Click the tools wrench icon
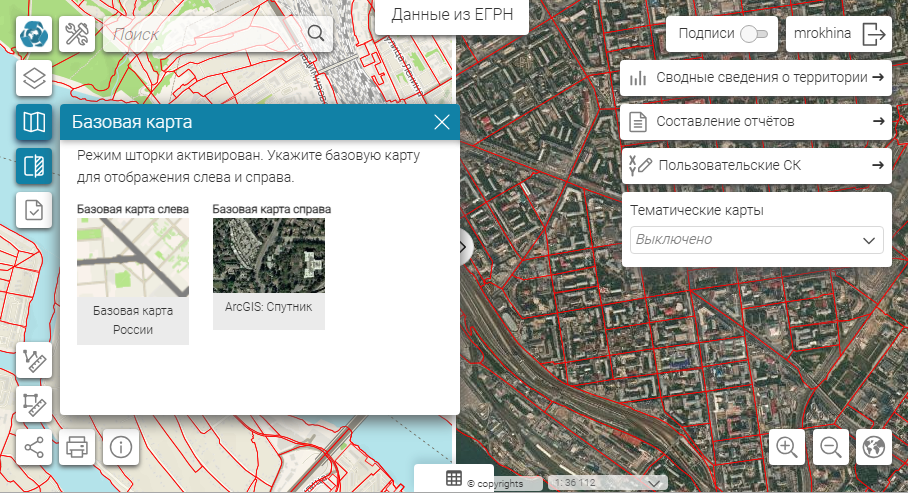908x493 pixels. click(x=77, y=34)
